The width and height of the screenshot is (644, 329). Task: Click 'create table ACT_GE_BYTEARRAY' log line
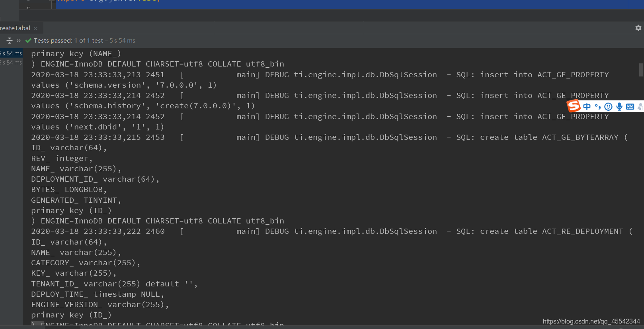pyautogui.click(x=330, y=137)
